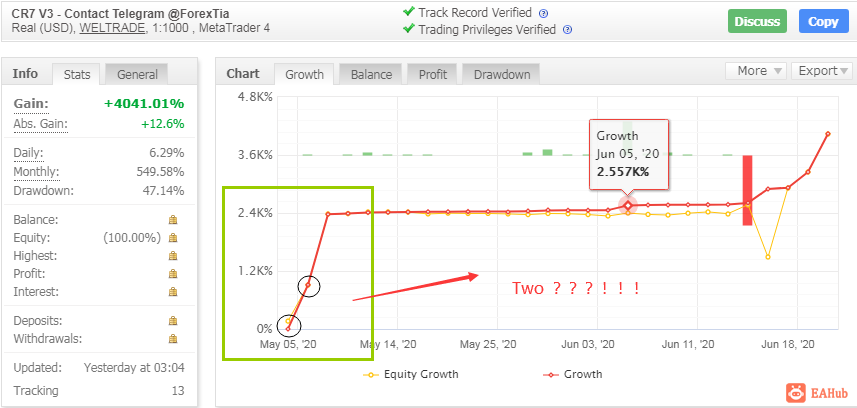Click the EAHub logo icon
Viewport: 857px width, 408px height.
click(796, 392)
